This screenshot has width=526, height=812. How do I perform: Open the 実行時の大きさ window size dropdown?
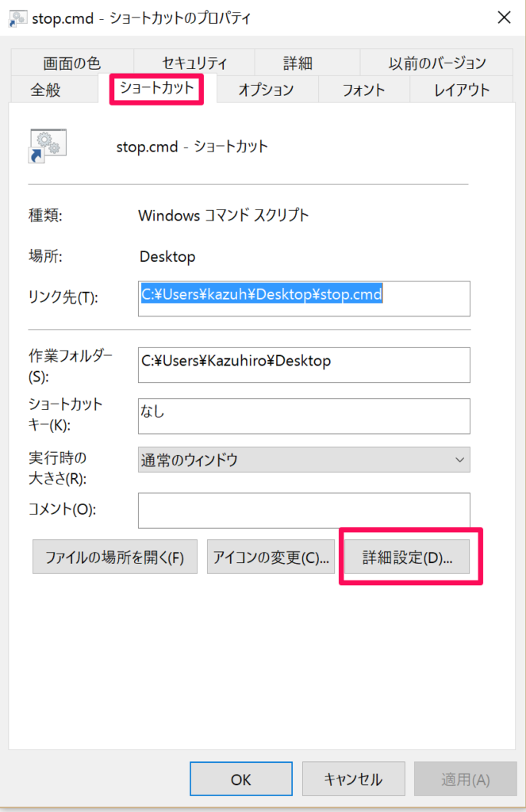click(460, 460)
